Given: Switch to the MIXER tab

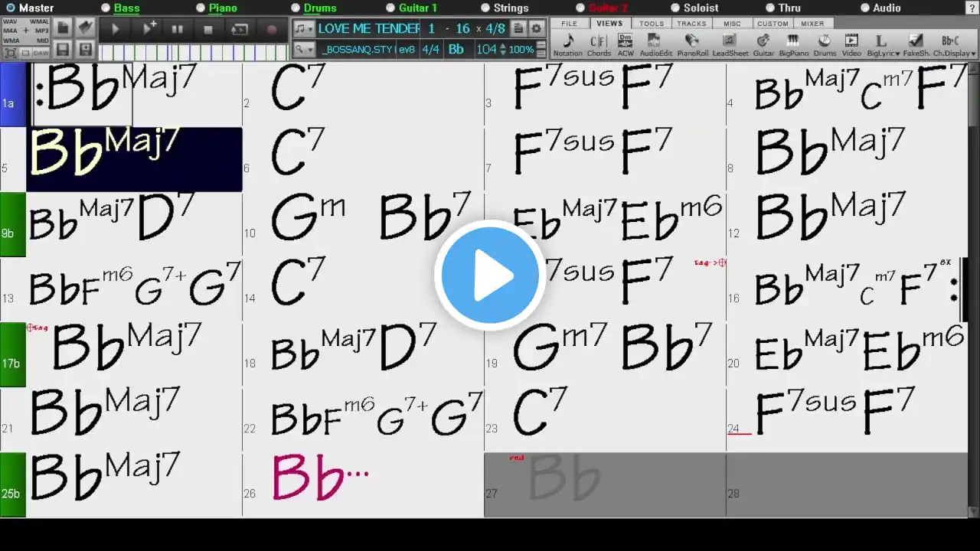Looking at the screenshot, I should (813, 24).
